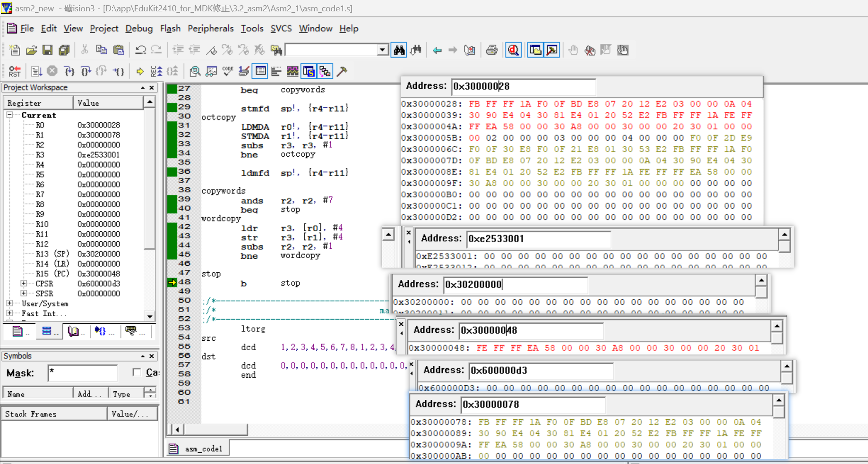The width and height of the screenshot is (868, 464).
Task: Toggle the Serial Window icon
Action: point(244,71)
